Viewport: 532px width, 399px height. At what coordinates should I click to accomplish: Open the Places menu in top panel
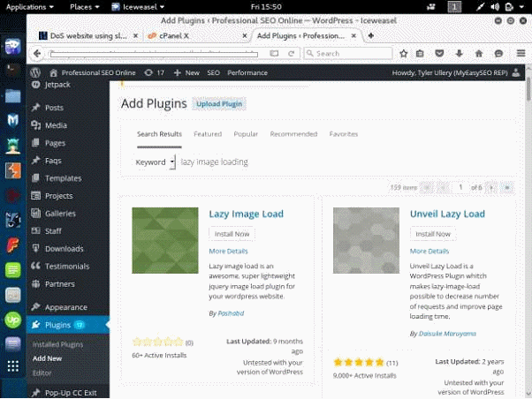(85, 7)
